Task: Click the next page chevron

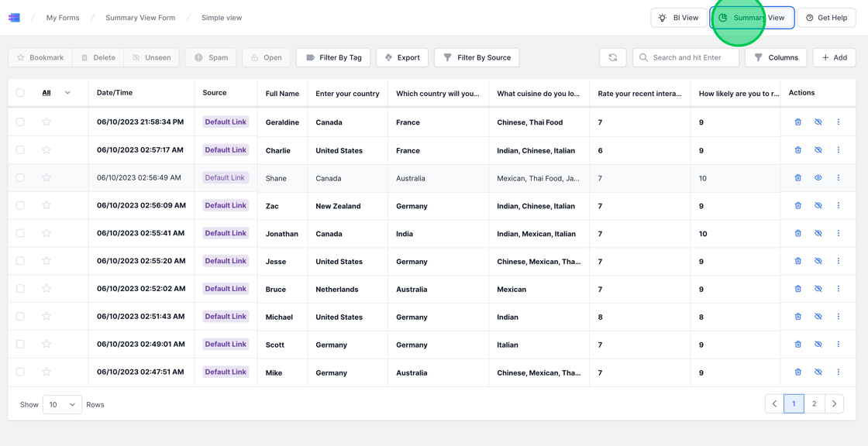Action: (834, 403)
